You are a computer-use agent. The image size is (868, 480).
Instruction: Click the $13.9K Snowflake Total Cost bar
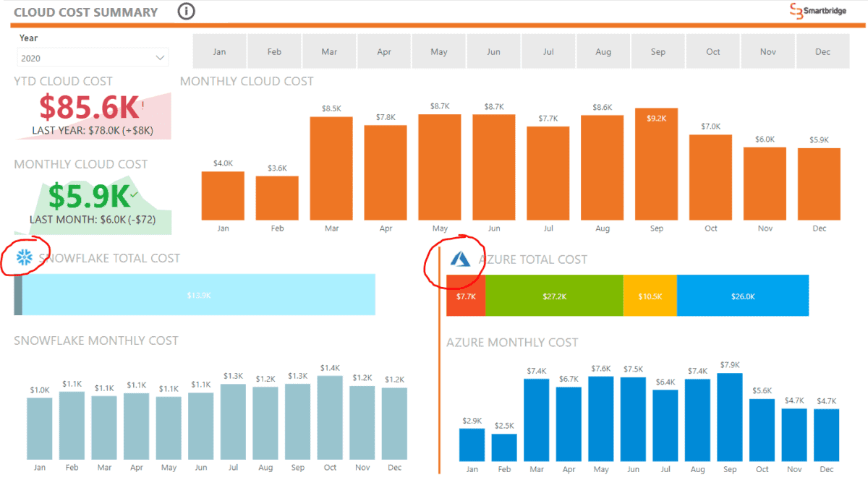tap(199, 294)
